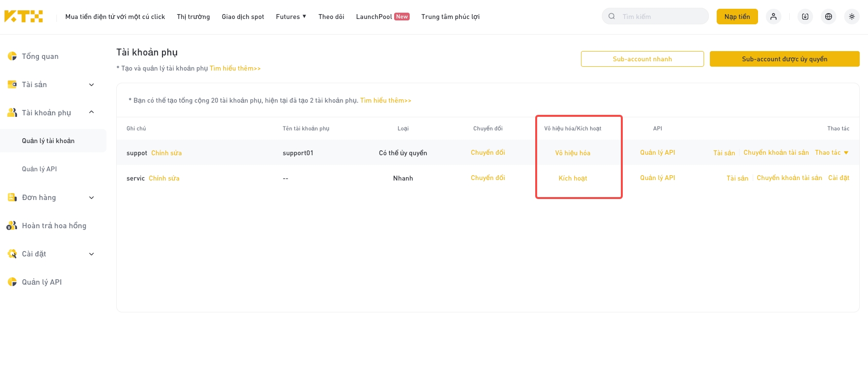The height and width of the screenshot is (381, 868).
Task: Open the user profile icon
Action: (x=774, y=17)
